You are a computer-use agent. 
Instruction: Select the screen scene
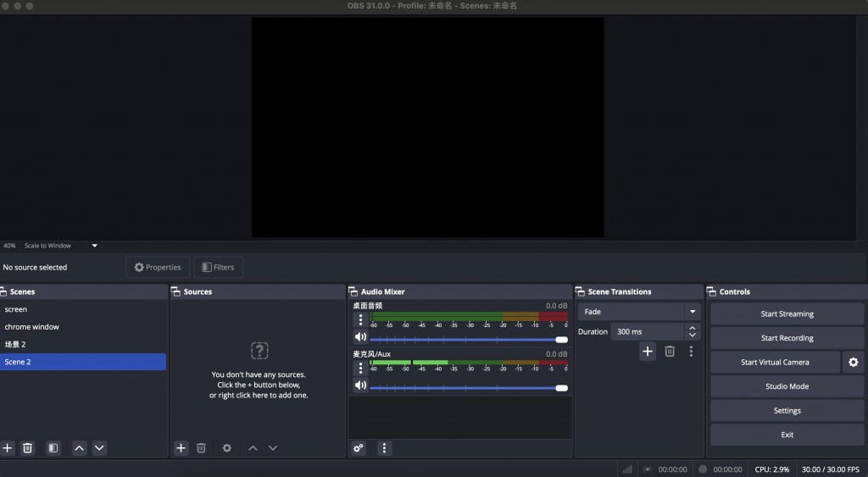[83, 309]
